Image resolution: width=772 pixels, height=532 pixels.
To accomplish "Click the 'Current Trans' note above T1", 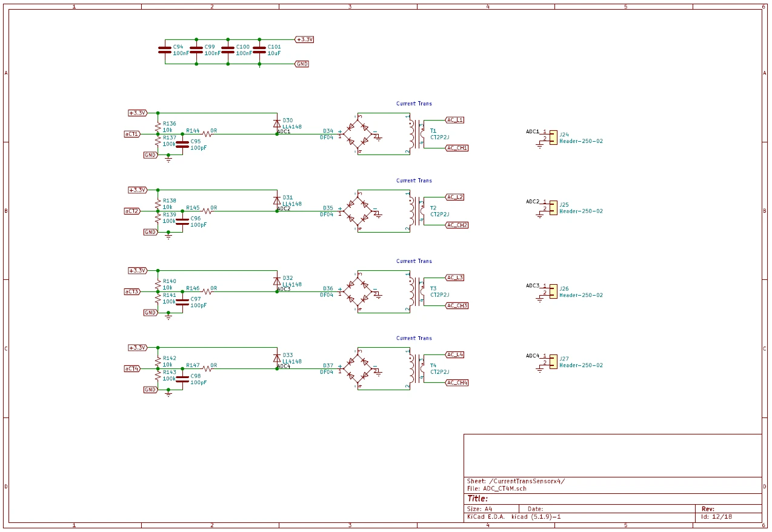I will [414, 104].
